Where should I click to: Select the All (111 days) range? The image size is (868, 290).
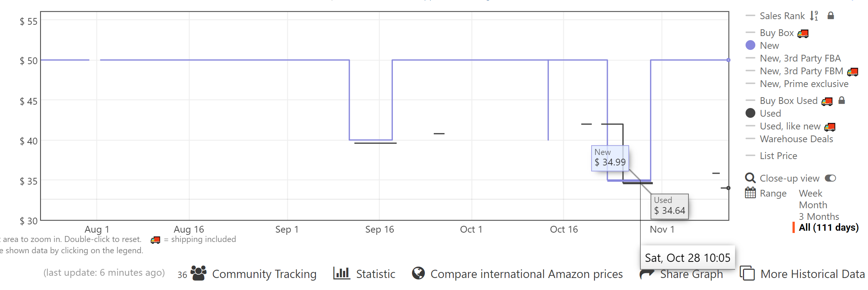tap(827, 227)
